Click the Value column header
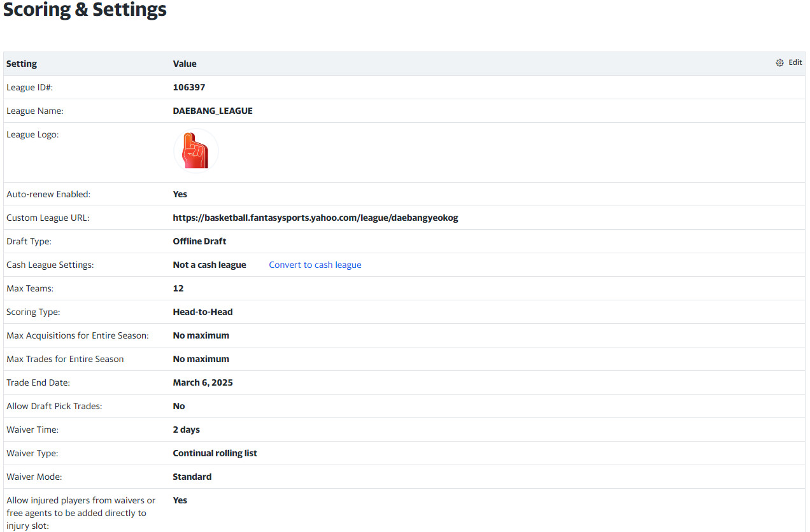The width and height of the screenshot is (810, 532). pyautogui.click(x=185, y=64)
